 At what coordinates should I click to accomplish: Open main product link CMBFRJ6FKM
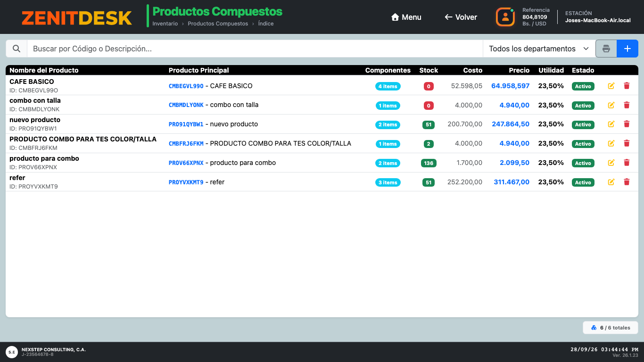point(186,144)
